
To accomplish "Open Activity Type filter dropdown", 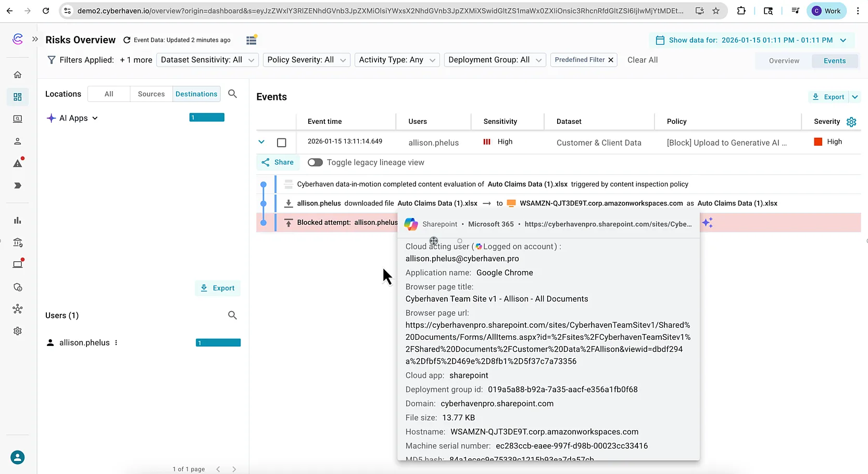I will 397,60.
